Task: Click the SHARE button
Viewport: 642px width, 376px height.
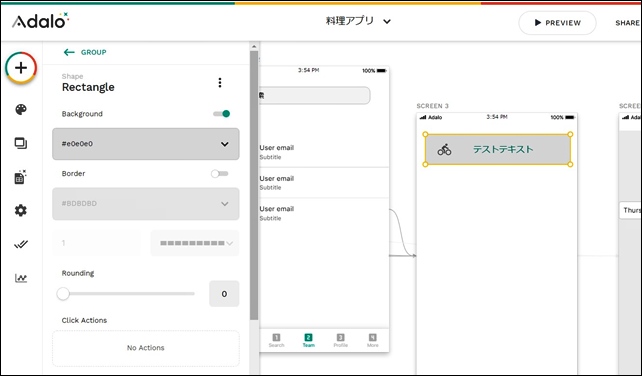Action: (627, 23)
